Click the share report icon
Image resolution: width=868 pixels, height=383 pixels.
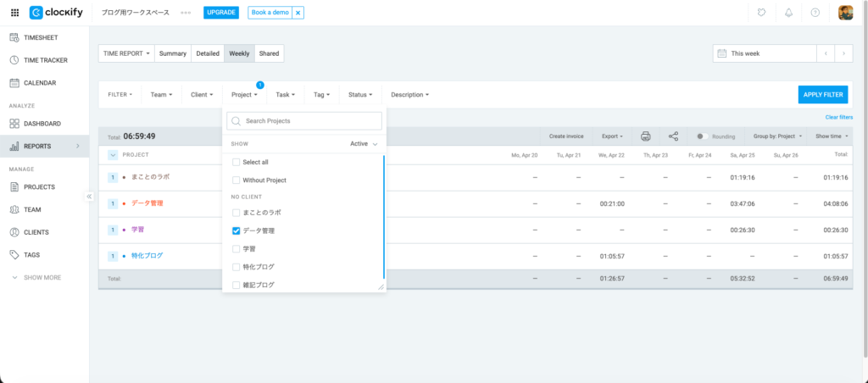(673, 136)
